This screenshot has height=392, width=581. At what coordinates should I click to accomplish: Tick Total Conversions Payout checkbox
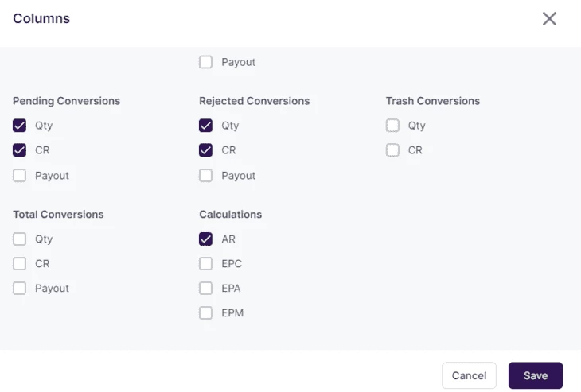(x=19, y=289)
